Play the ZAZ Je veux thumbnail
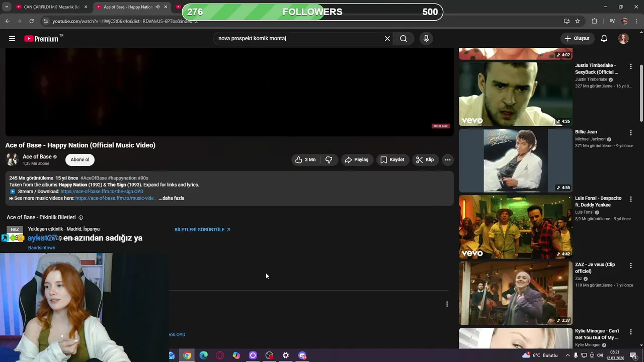Image resolution: width=644 pixels, height=362 pixels. pyautogui.click(x=516, y=293)
